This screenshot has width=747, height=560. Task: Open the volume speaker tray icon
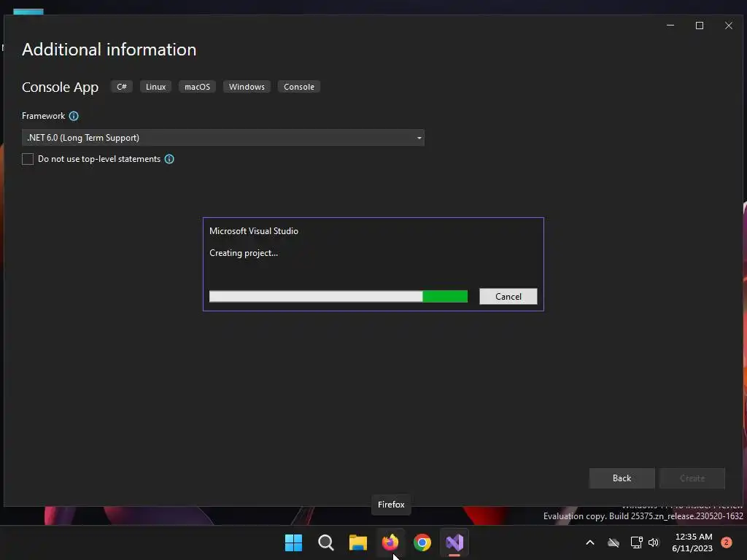click(x=654, y=542)
